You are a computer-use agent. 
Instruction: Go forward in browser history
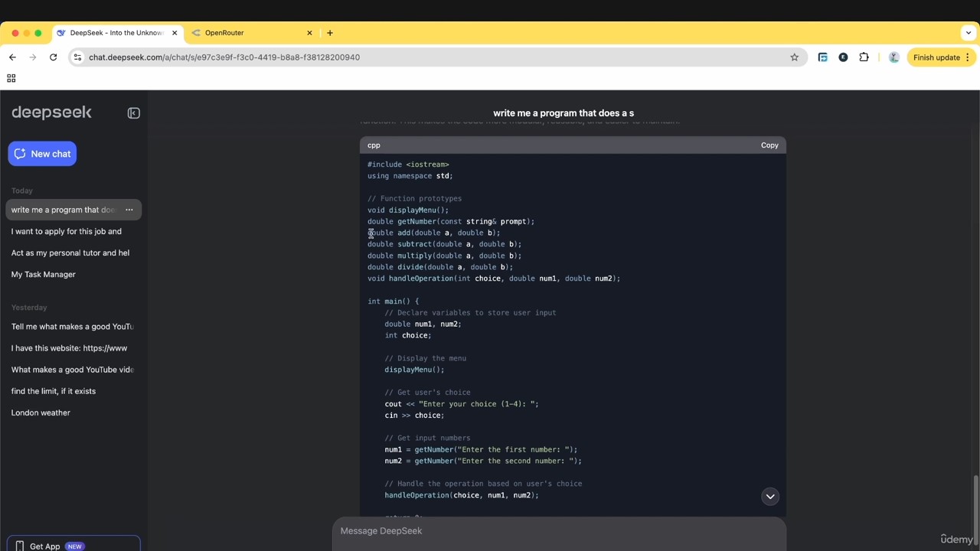(33, 57)
